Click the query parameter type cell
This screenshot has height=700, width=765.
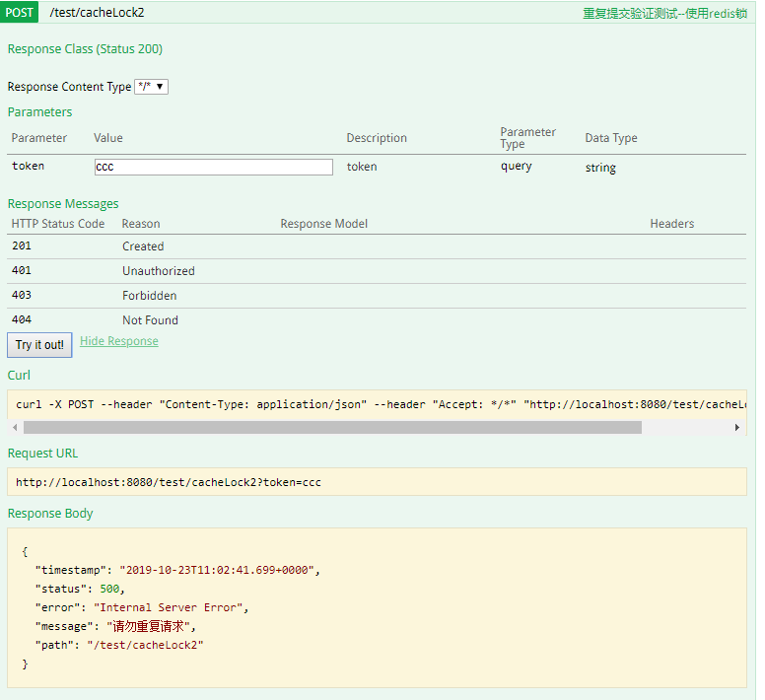[x=517, y=167]
